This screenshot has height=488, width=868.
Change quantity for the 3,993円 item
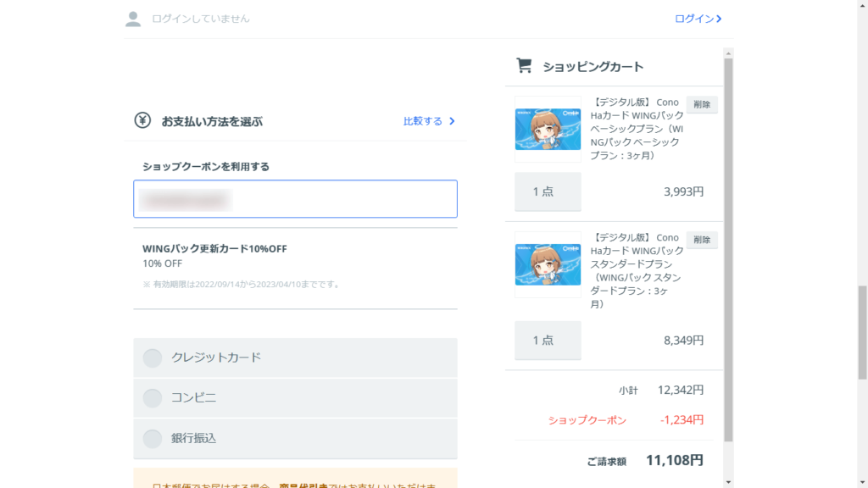coord(548,191)
